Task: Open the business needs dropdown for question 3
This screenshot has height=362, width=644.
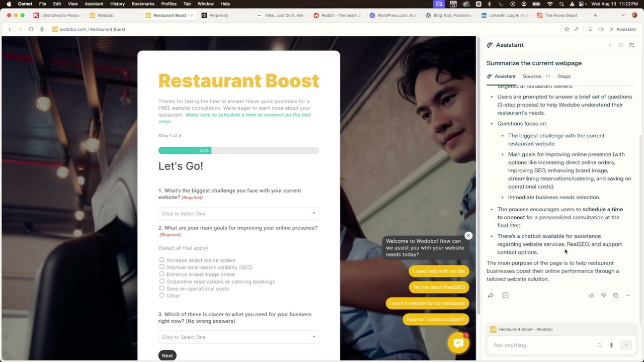Action: (x=238, y=337)
